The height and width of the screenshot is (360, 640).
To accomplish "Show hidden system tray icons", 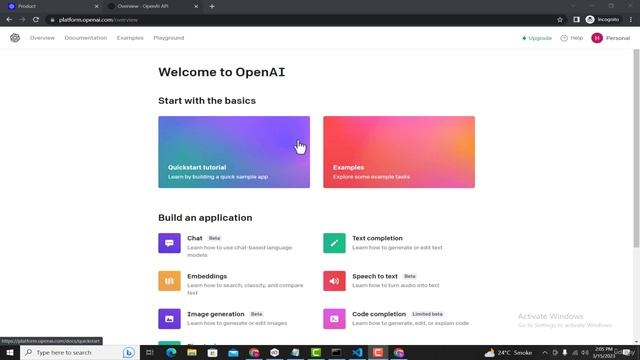I will tap(545, 353).
